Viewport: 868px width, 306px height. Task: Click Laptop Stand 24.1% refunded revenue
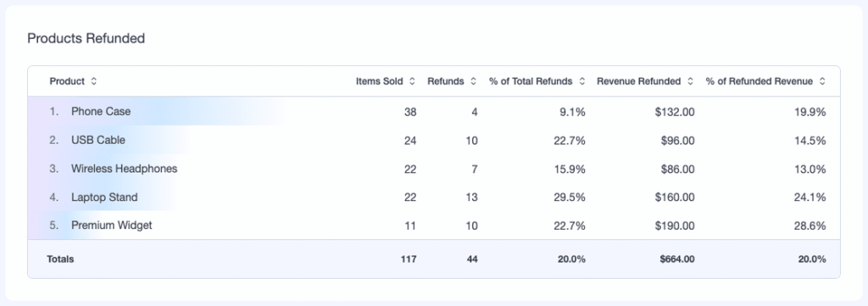coord(810,198)
